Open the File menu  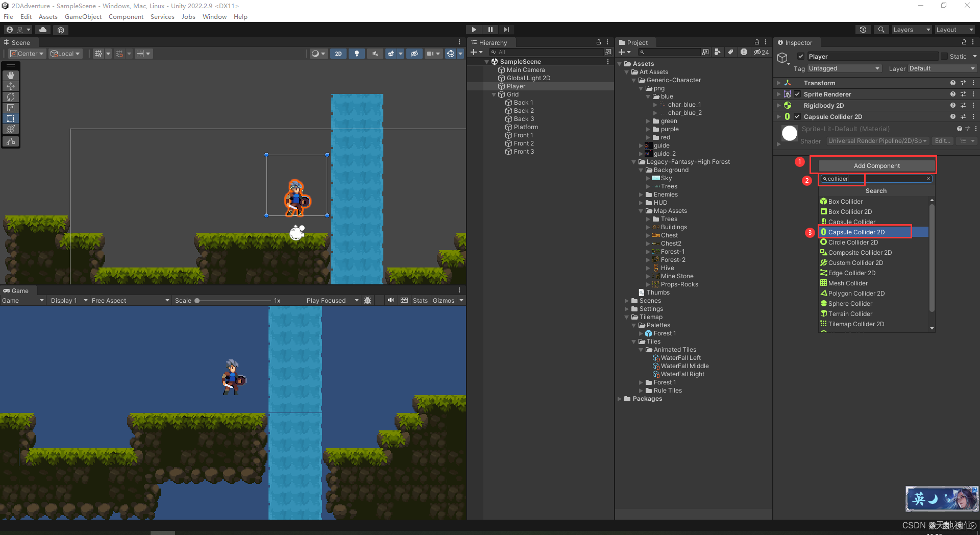(x=9, y=17)
